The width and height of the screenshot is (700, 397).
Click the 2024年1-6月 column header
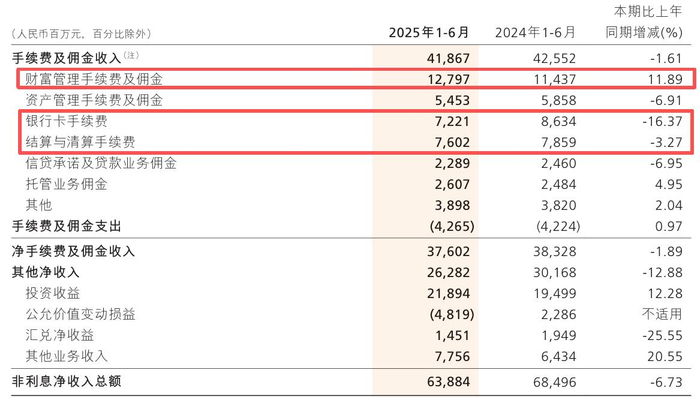(x=535, y=33)
